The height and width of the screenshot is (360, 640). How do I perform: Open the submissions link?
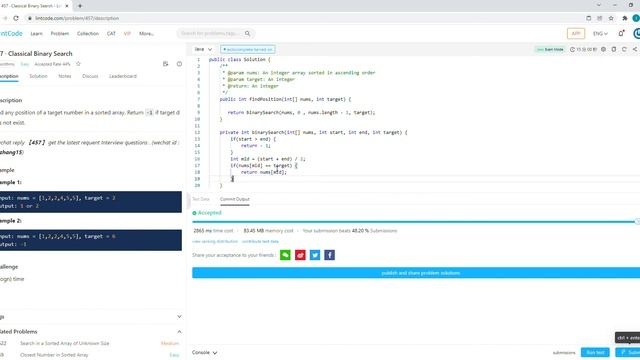click(x=564, y=353)
